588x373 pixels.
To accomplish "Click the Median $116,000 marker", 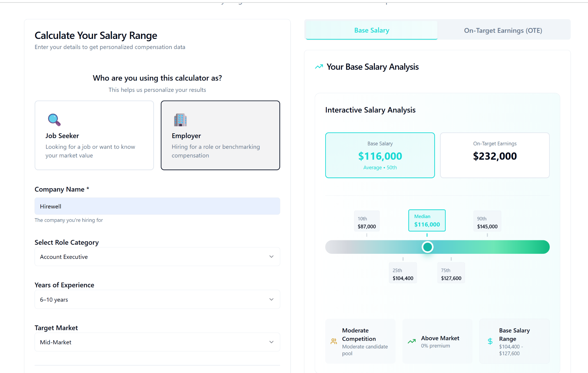I will 427,220.
